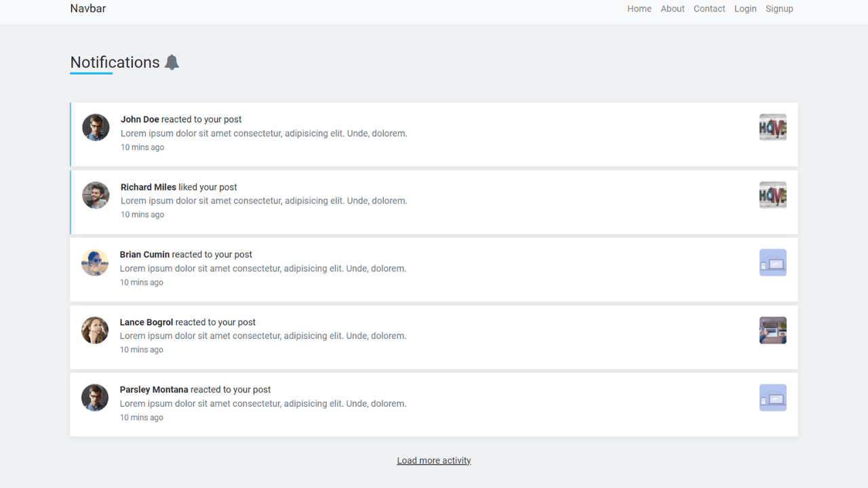View the thumbnail on Richard Miles's liked post
The image size is (868, 488).
(x=772, y=195)
